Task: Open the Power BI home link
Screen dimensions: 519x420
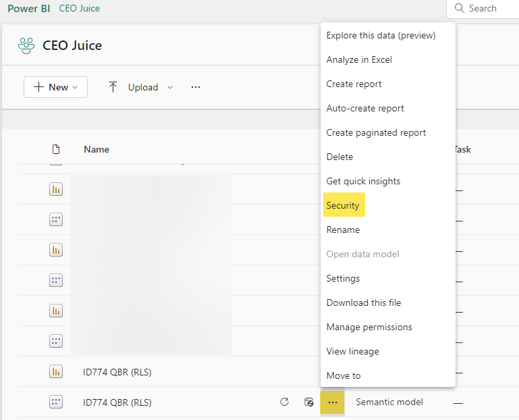Action: pyautogui.click(x=29, y=9)
